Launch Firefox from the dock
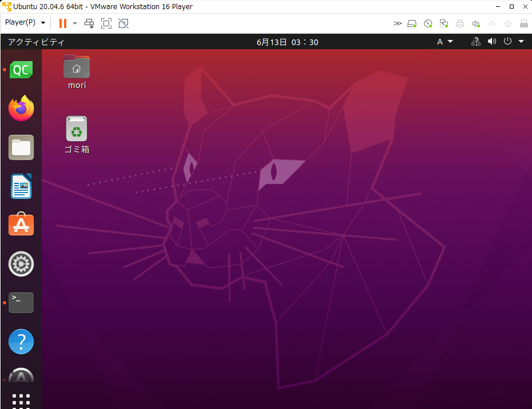This screenshot has height=409, width=532. pos(21,108)
